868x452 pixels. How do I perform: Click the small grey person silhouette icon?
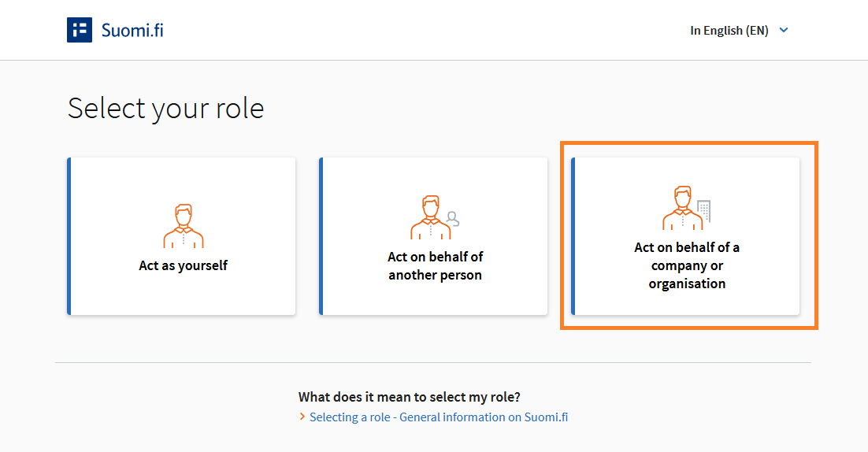coord(453,219)
